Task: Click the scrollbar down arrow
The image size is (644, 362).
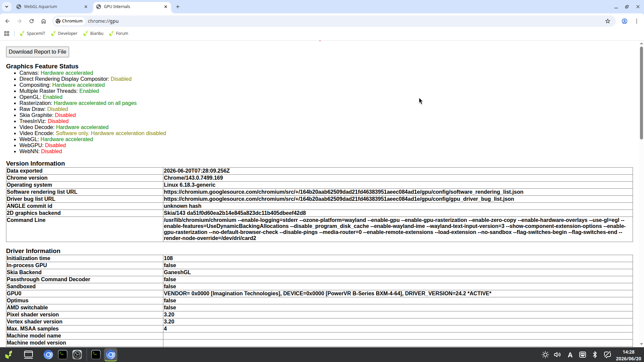Action: (x=641, y=344)
